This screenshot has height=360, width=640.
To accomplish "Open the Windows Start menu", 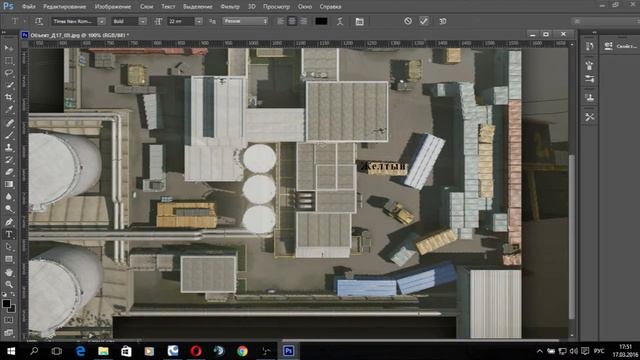I will coord(11,351).
